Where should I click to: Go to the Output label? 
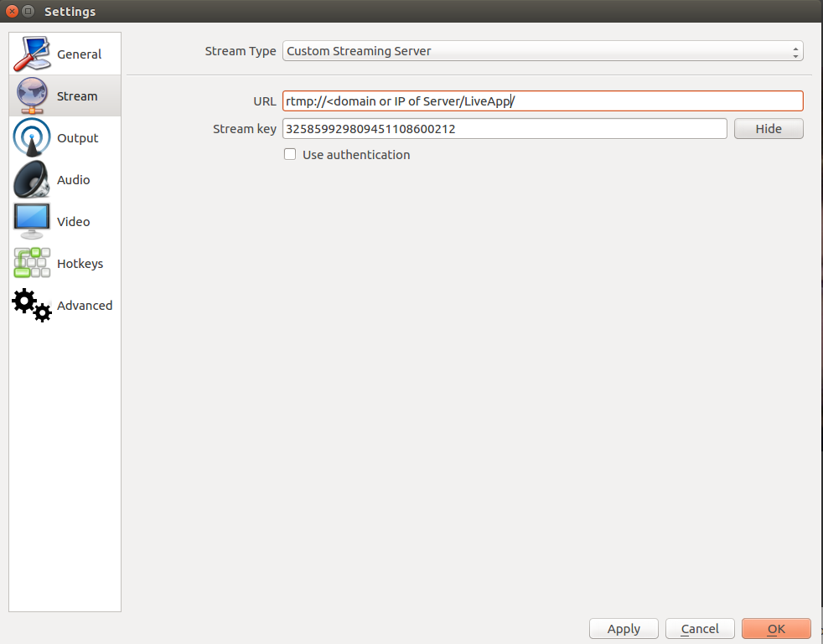tap(78, 138)
